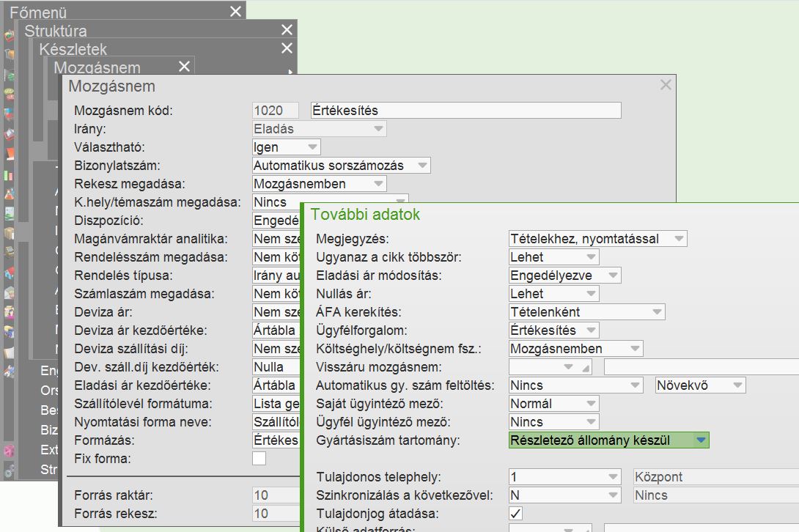Open the Tulajdonos telephely dropdown
This screenshot has width=799, height=532.
click(613, 477)
